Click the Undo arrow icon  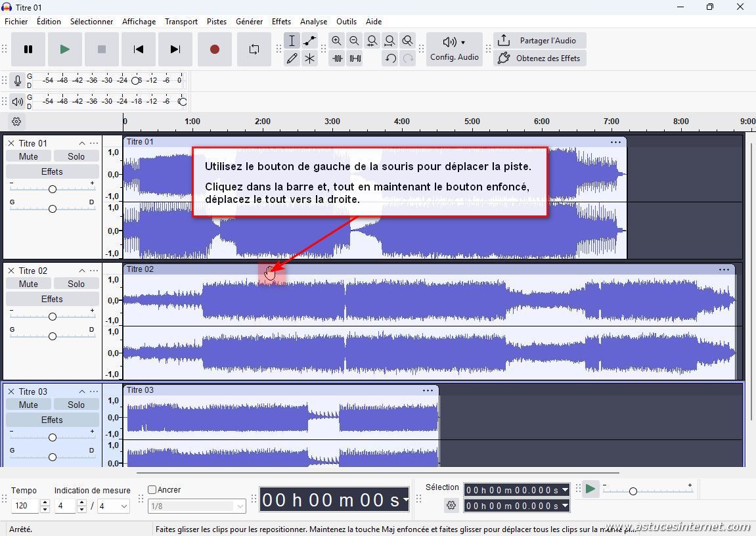click(390, 58)
